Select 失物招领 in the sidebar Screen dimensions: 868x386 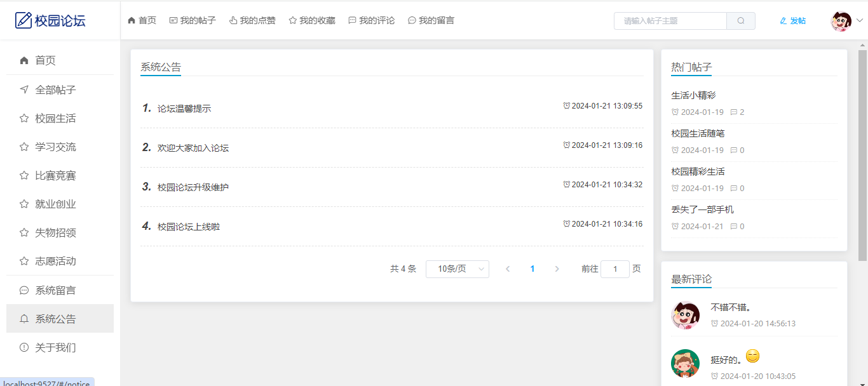click(60, 232)
